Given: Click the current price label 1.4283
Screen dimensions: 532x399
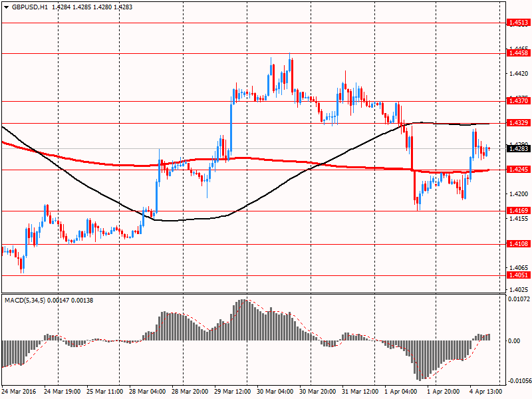Looking at the screenshot, I should (x=518, y=148).
